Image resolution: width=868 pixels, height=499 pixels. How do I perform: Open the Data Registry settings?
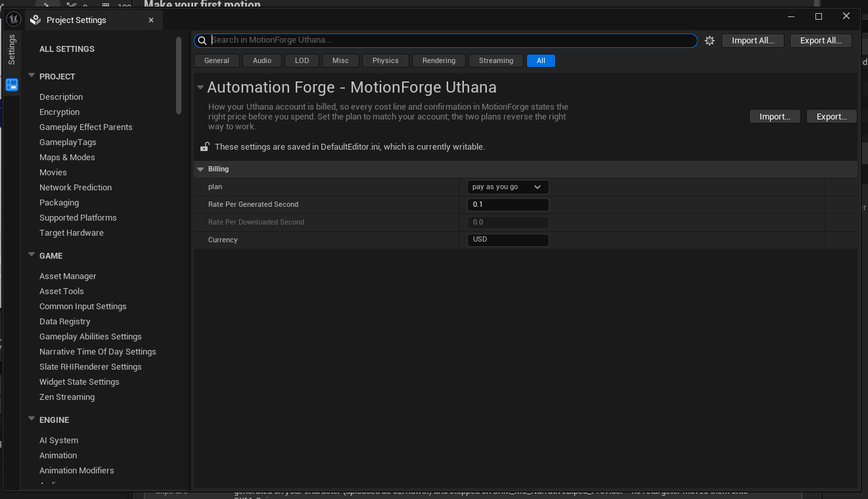click(x=65, y=322)
